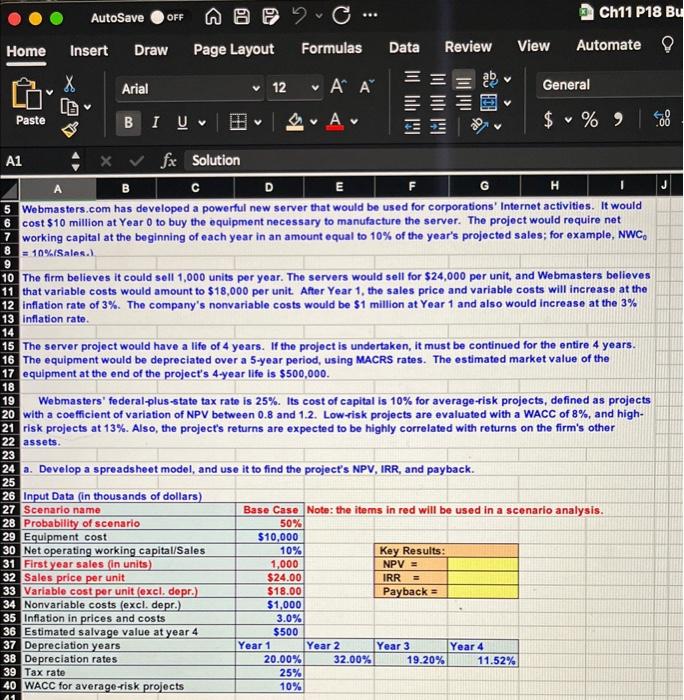Expand the Paste options dropdown arrow

click(x=50, y=92)
